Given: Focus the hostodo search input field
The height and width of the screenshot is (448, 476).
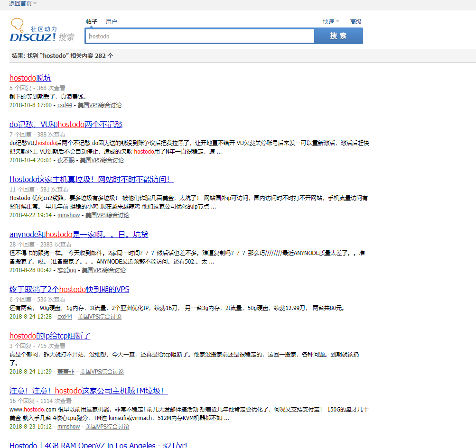Looking at the screenshot, I should (x=200, y=36).
